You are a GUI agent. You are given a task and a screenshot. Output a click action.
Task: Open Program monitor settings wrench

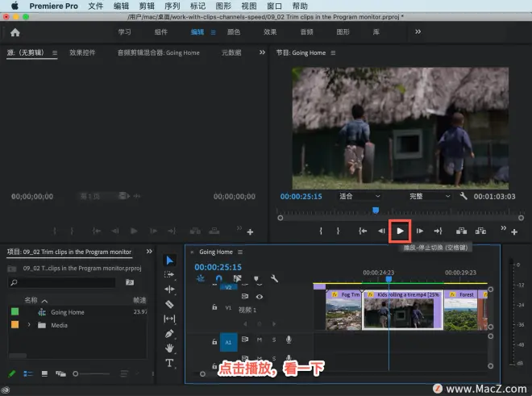pos(463,196)
